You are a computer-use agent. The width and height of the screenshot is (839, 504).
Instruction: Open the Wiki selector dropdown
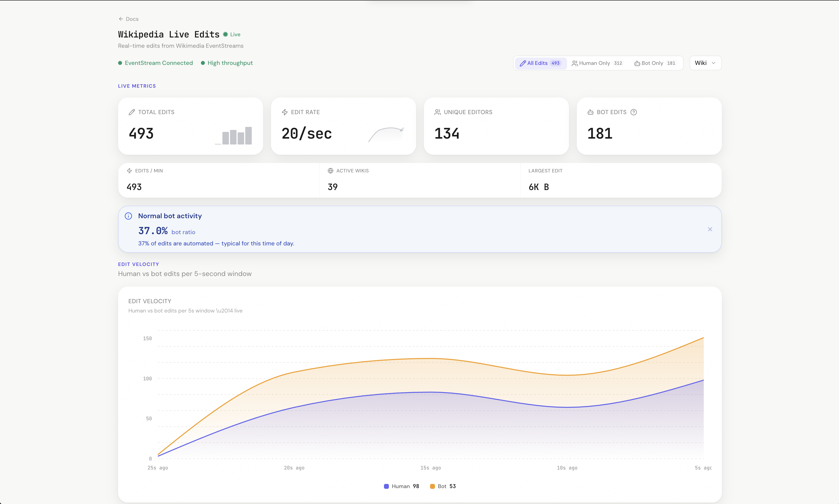coord(705,63)
